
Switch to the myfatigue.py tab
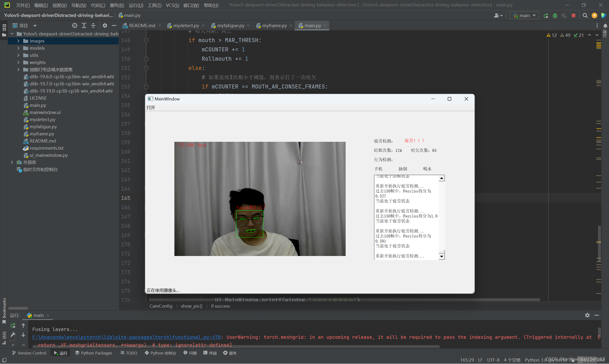[231, 25]
